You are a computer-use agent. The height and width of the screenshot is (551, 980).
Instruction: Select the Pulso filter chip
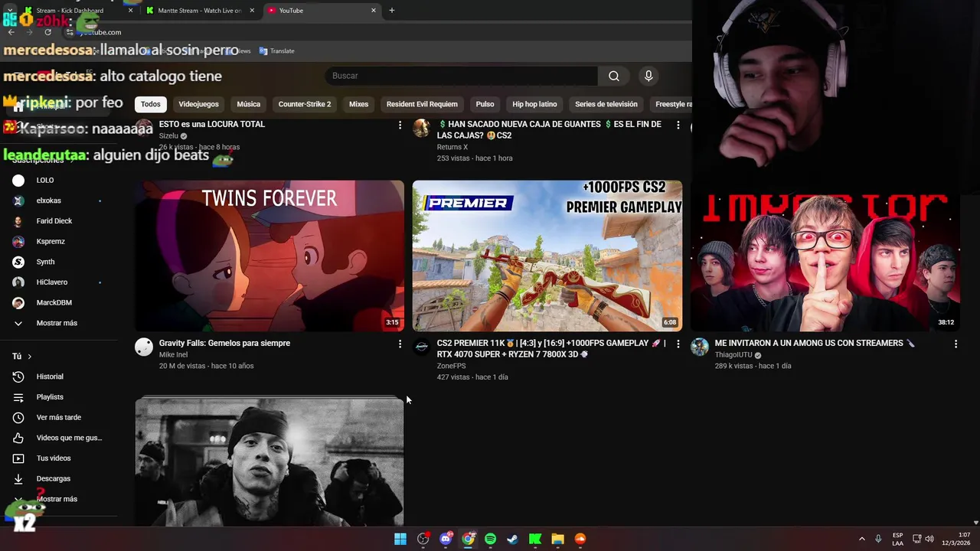485,104
